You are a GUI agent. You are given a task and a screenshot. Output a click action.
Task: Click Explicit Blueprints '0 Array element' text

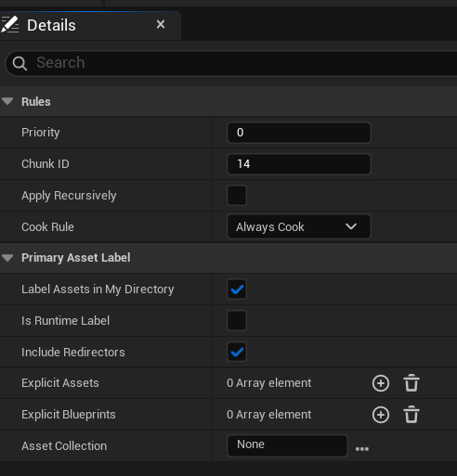click(268, 415)
